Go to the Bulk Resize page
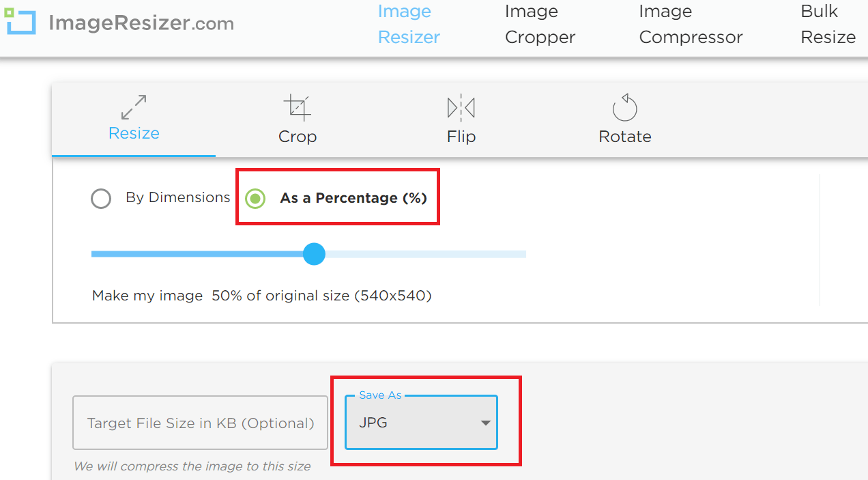The image size is (868, 480). pos(828,24)
